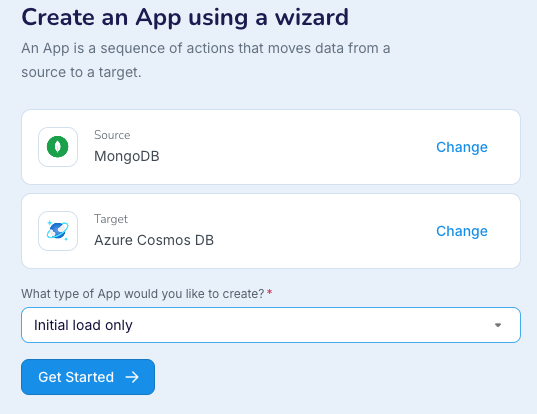Screen dimensions: 537x414
Task: Click the Target label text
Action: 111,219
